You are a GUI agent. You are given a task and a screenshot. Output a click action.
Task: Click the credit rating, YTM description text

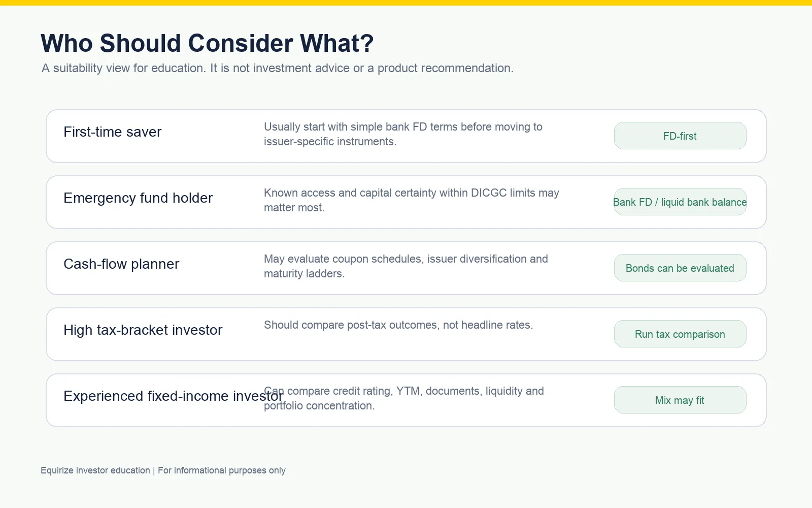[x=404, y=398]
